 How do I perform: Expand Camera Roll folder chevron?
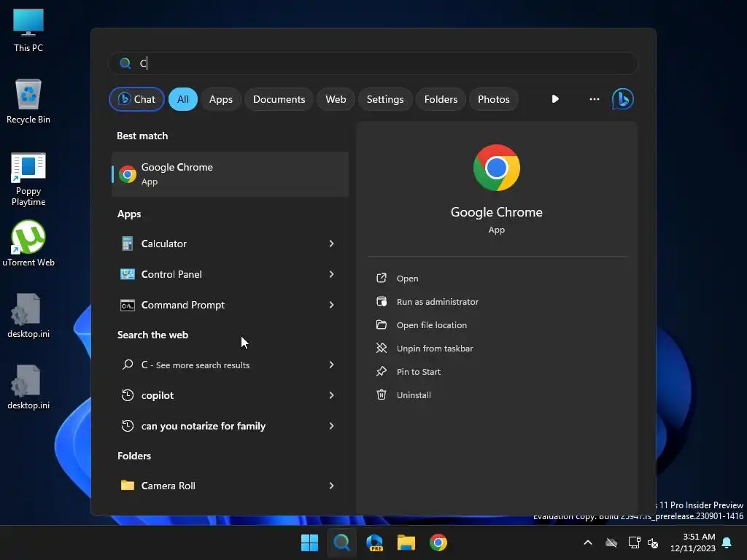pyautogui.click(x=332, y=486)
